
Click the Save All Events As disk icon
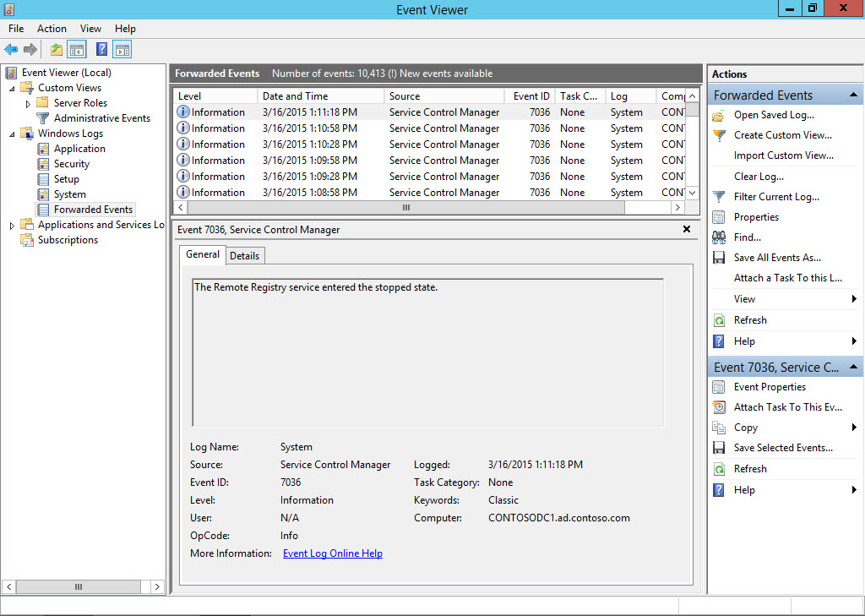click(720, 257)
